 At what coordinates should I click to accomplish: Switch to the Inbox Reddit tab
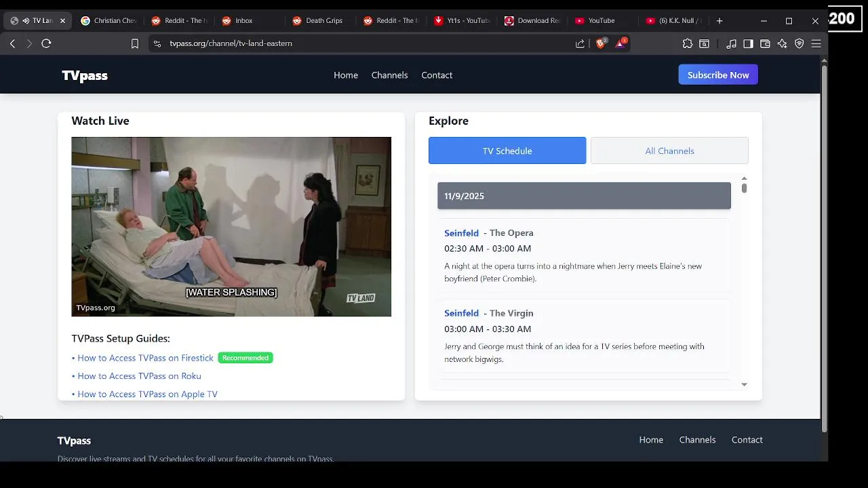[250, 20]
